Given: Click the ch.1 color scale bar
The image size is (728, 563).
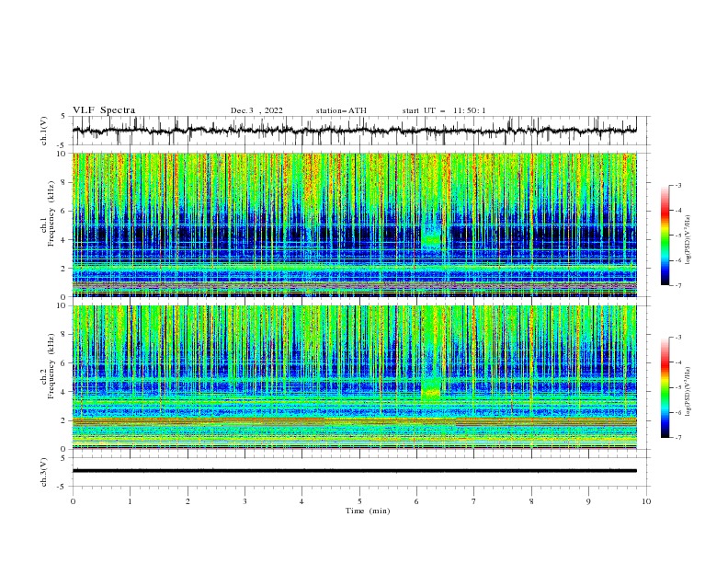Looking at the screenshot, I should click(x=665, y=236).
